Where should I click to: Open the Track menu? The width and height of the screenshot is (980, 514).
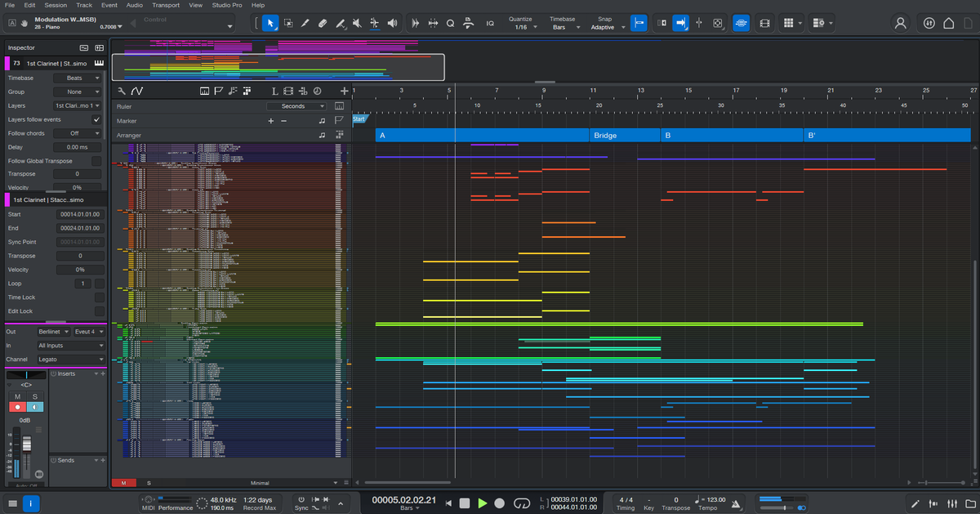tap(84, 5)
